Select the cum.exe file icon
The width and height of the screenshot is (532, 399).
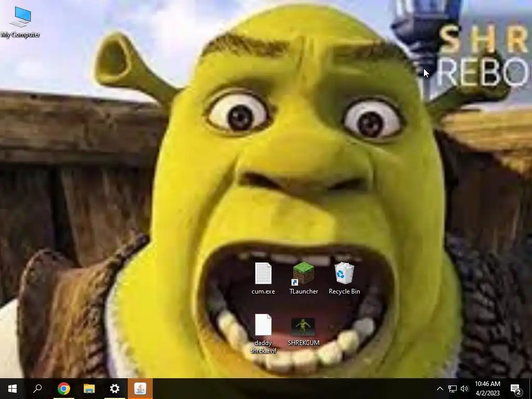click(263, 273)
